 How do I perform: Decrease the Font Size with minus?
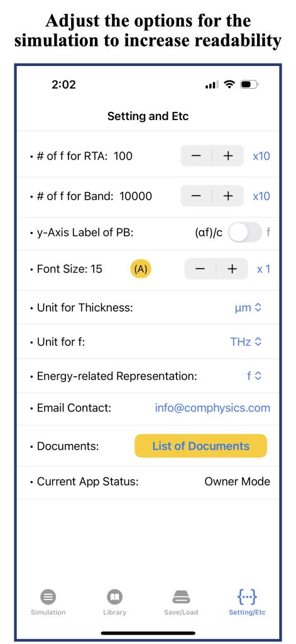point(200,269)
